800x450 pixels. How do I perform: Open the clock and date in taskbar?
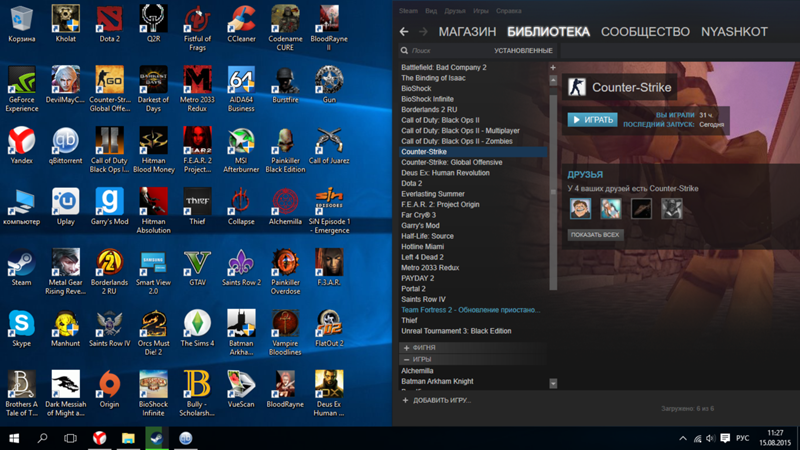pos(774,438)
